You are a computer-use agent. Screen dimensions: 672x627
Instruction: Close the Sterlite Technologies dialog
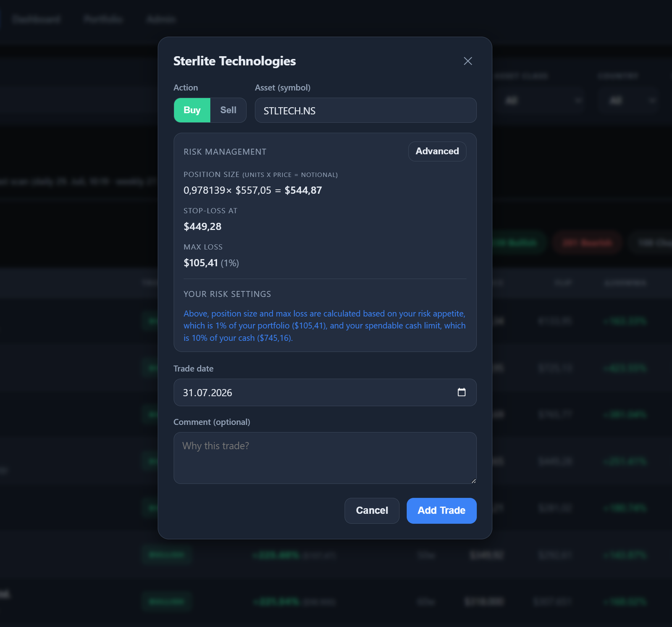coord(468,61)
